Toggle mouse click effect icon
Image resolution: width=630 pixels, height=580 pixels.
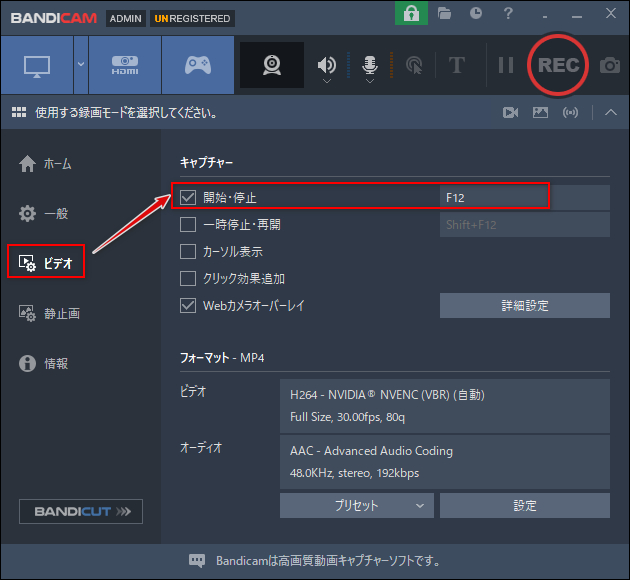pyautogui.click(x=414, y=65)
